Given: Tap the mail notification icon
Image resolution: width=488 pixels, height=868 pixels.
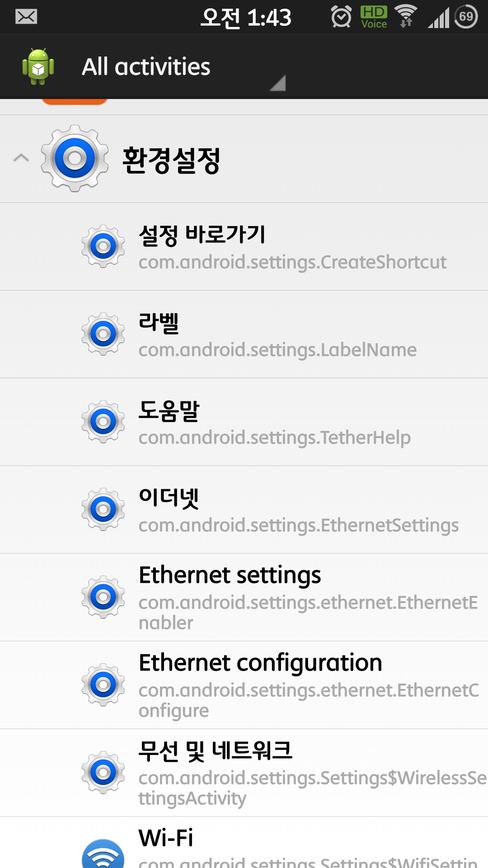Looking at the screenshot, I should pyautogui.click(x=26, y=17).
